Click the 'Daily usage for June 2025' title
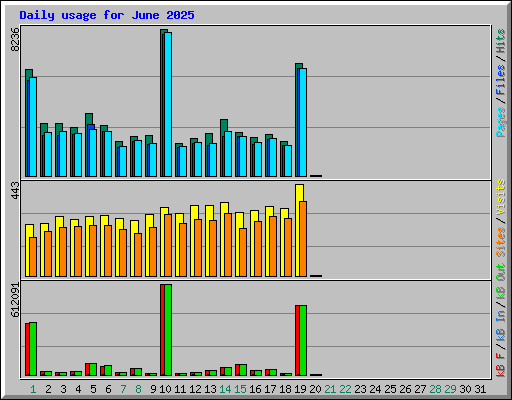The height and width of the screenshot is (400, 512). [x=107, y=15]
